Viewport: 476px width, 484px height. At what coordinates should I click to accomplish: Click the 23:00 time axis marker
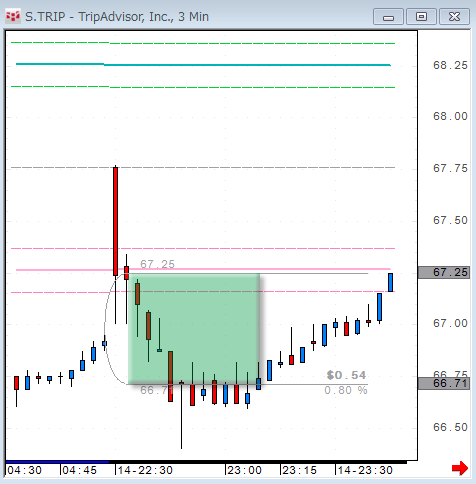(244, 470)
